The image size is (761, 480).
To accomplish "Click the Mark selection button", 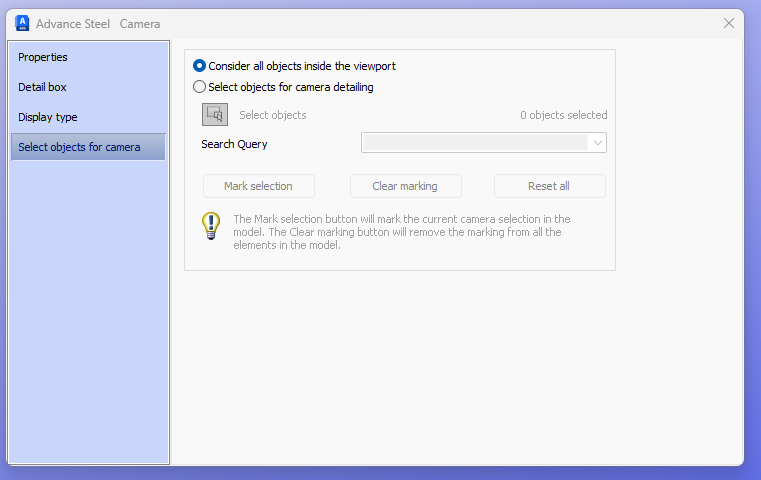I will coord(259,186).
